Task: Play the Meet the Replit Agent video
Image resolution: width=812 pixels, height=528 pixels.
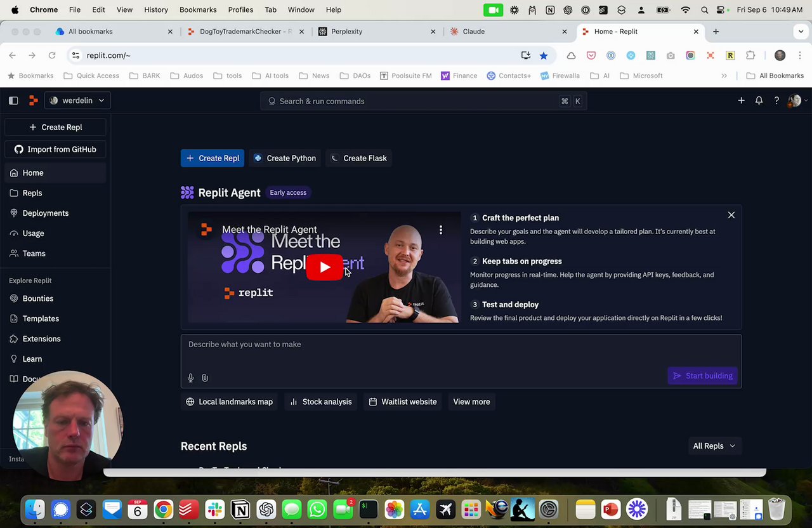Action: pyautogui.click(x=324, y=267)
